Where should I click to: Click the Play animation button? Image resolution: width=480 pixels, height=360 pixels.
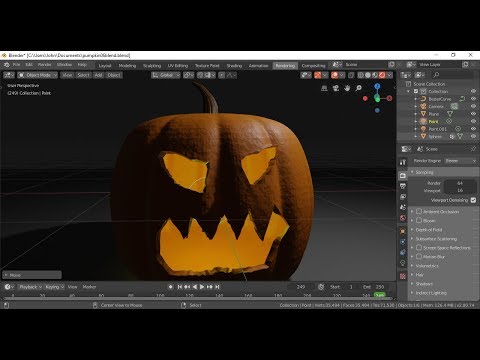point(202,287)
